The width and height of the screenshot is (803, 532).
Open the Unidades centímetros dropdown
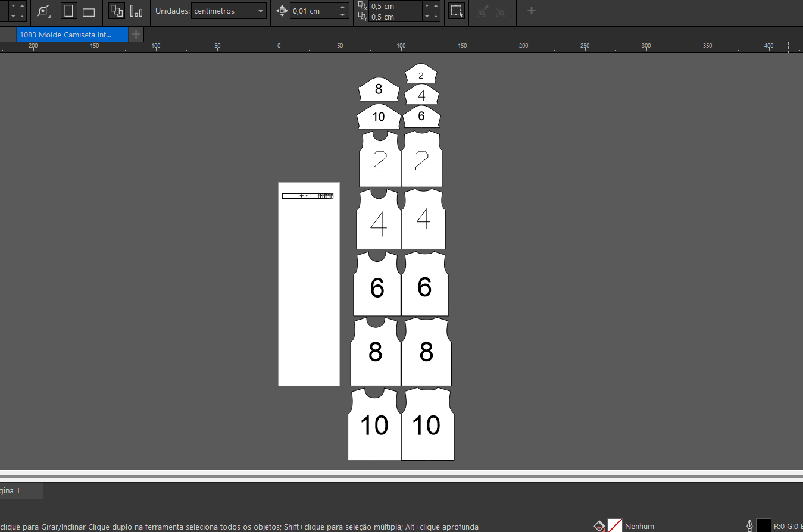(229, 11)
